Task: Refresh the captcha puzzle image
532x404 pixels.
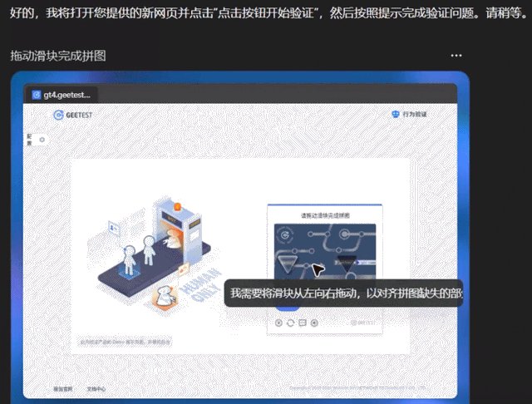Action: click(290, 323)
